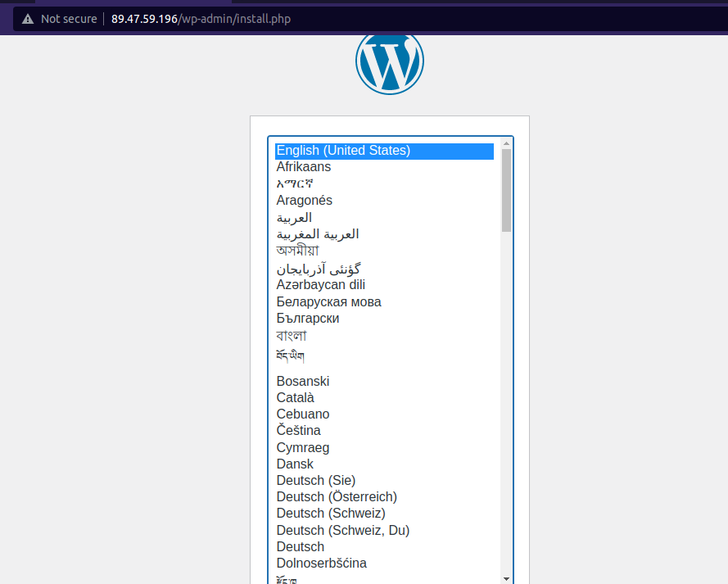Select Български language option

tap(384, 319)
